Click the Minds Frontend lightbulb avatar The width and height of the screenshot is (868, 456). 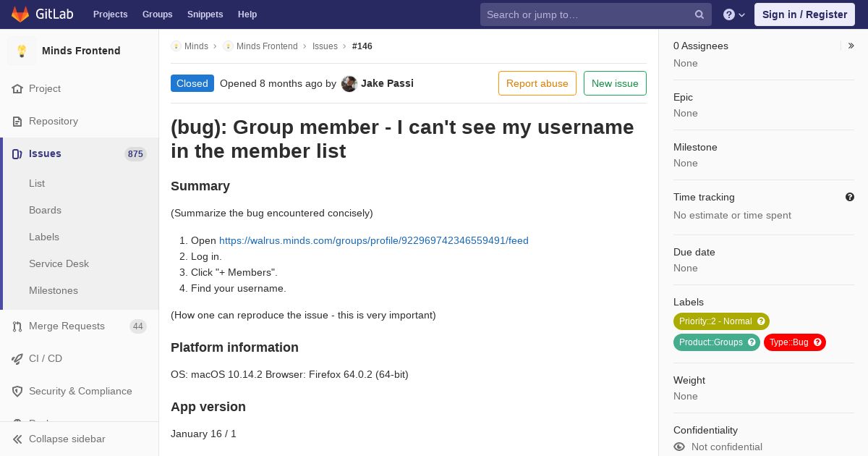[x=22, y=51]
